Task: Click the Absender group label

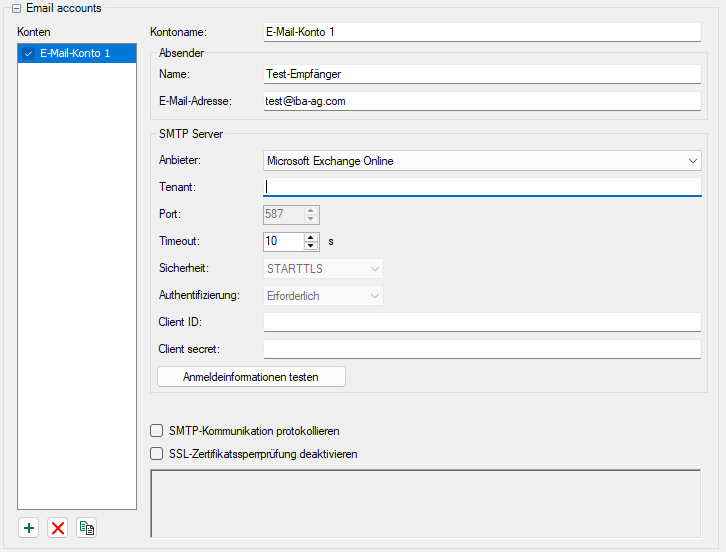Action: point(181,53)
